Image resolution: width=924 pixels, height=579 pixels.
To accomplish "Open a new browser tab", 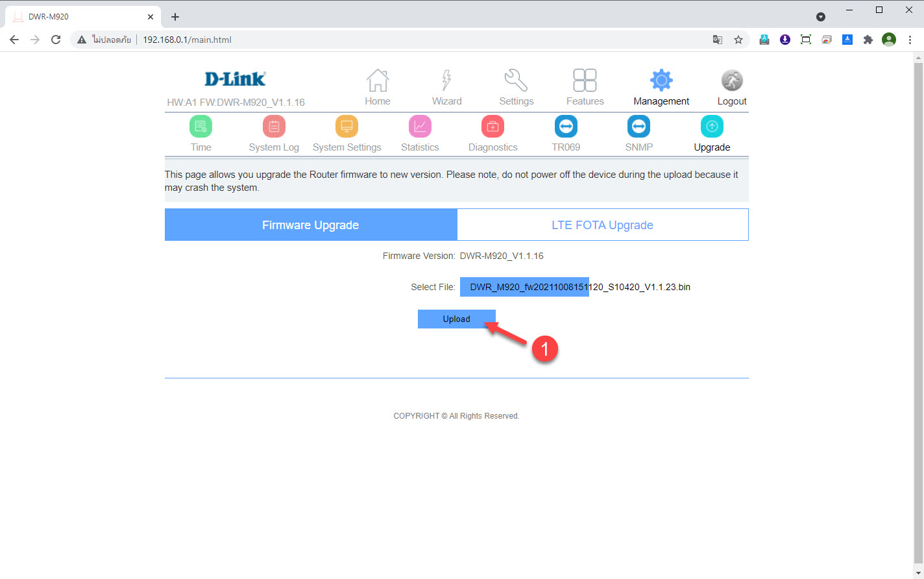I will coord(175,17).
